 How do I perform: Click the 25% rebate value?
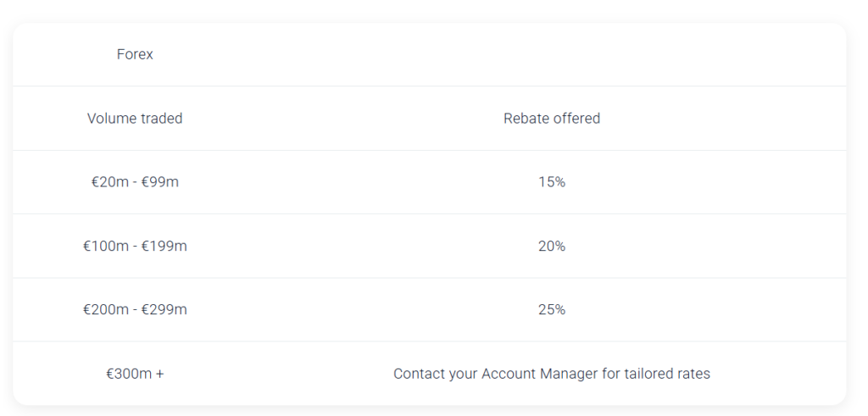551,309
